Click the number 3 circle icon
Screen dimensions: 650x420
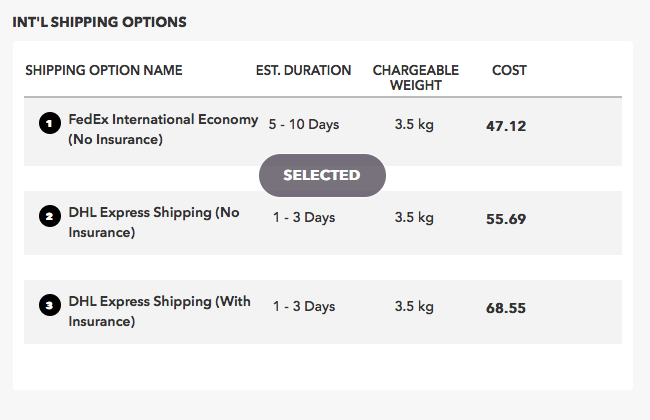(x=50, y=306)
